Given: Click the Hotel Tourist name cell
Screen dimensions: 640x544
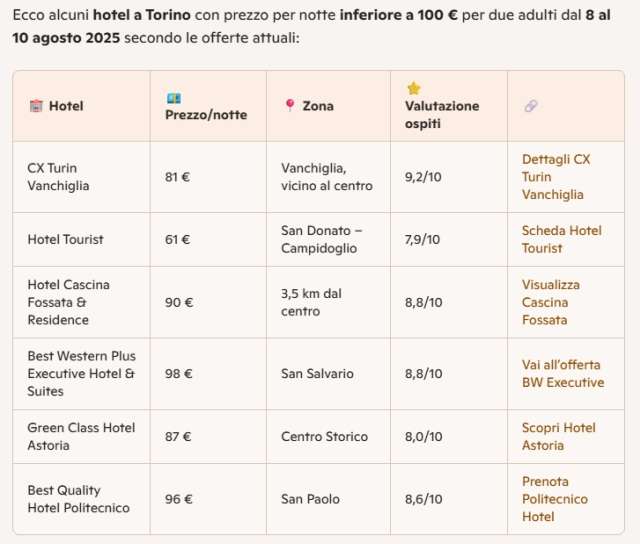Looking at the screenshot, I should click(x=65, y=239).
